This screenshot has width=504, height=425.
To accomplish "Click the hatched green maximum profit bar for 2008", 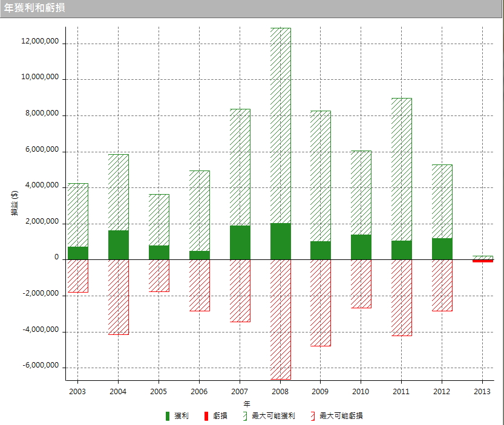I will (x=280, y=126).
